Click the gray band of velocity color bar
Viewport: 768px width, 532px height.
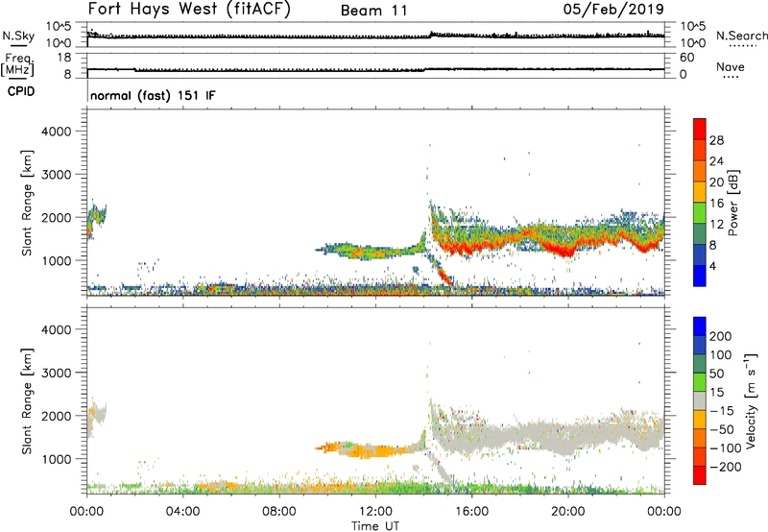(700, 400)
